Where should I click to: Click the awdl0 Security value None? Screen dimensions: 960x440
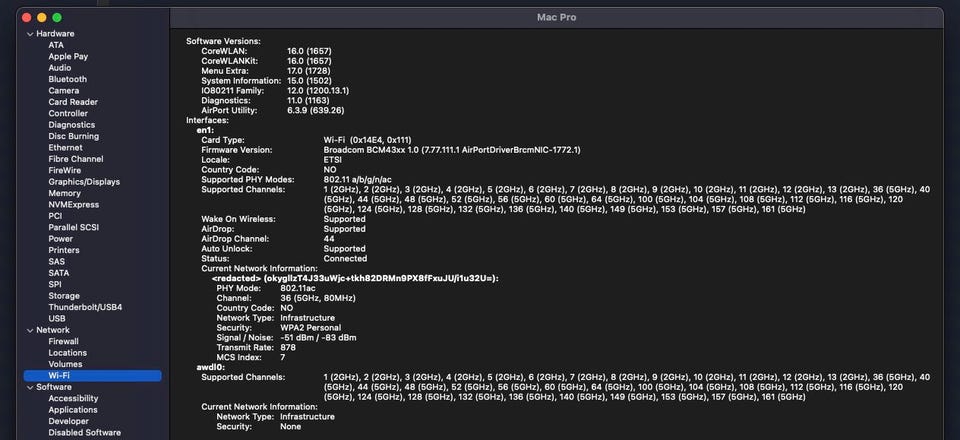click(291, 427)
